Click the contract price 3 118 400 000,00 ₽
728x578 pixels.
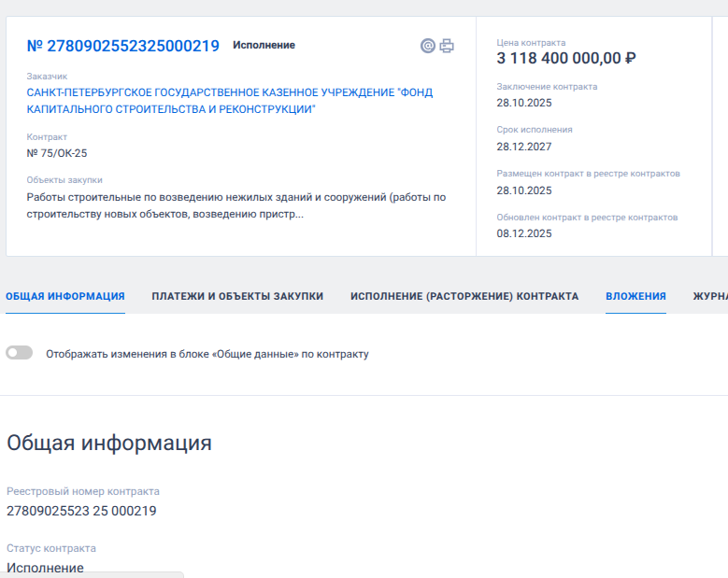click(566, 59)
